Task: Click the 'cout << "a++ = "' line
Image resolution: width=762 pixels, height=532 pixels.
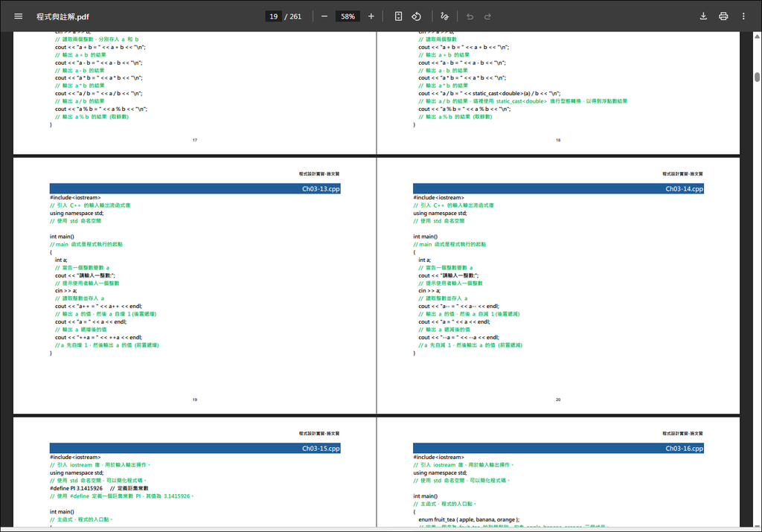Action: point(99,306)
